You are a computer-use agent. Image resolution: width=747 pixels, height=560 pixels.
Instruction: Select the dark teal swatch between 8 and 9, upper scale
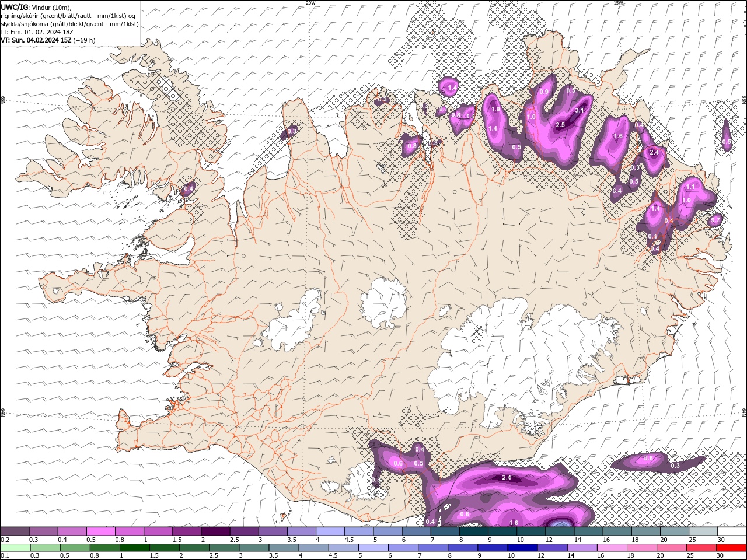[x=474, y=531]
